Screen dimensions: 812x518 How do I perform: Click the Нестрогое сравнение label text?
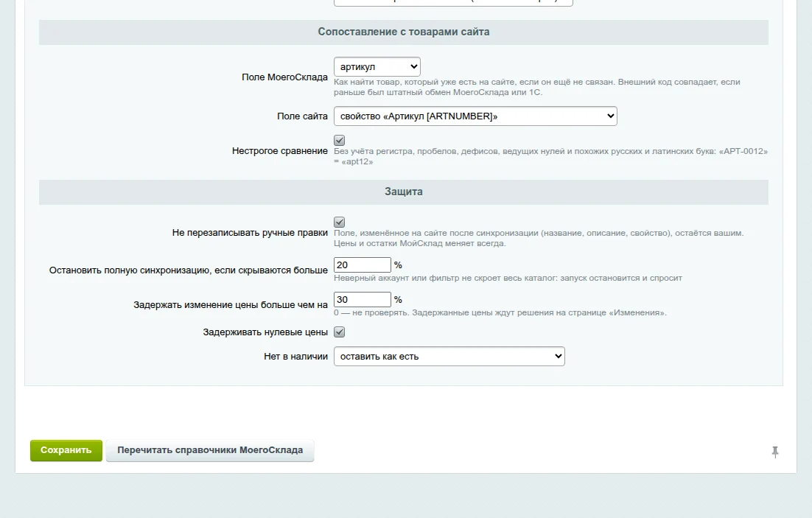pos(280,151)
